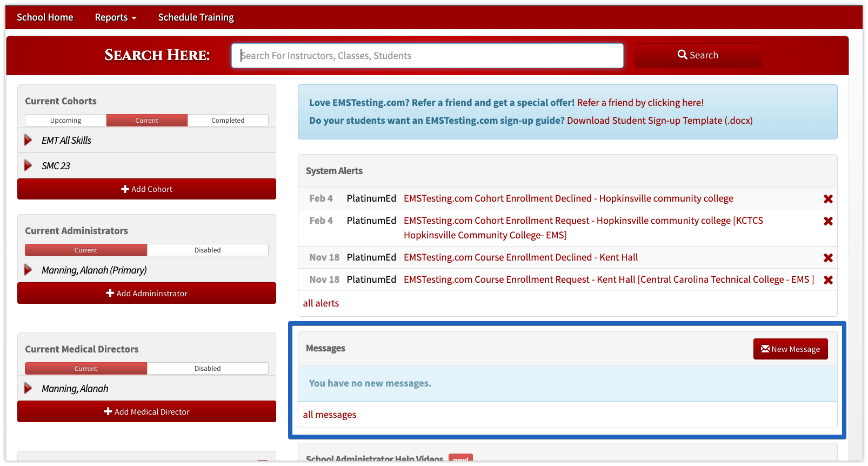Screen dimensions: 868x466
Task: Click the Add Administrator button
Action: [146, 293]
